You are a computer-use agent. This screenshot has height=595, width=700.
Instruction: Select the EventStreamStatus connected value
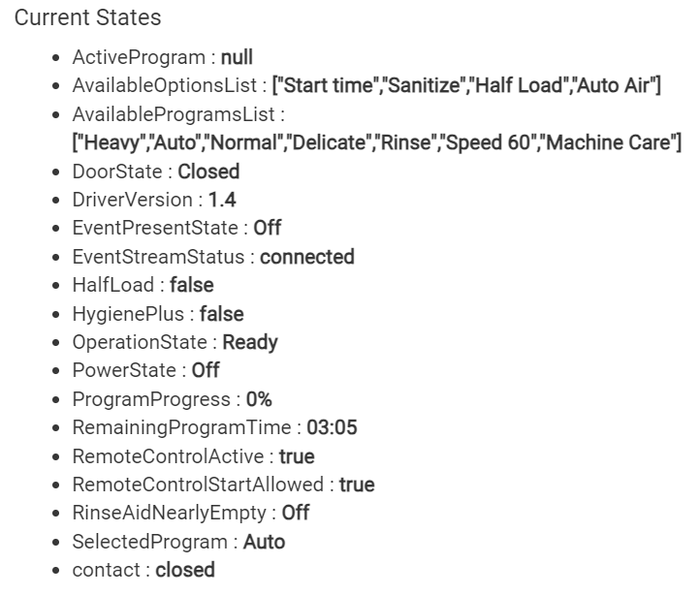[307, 257]
